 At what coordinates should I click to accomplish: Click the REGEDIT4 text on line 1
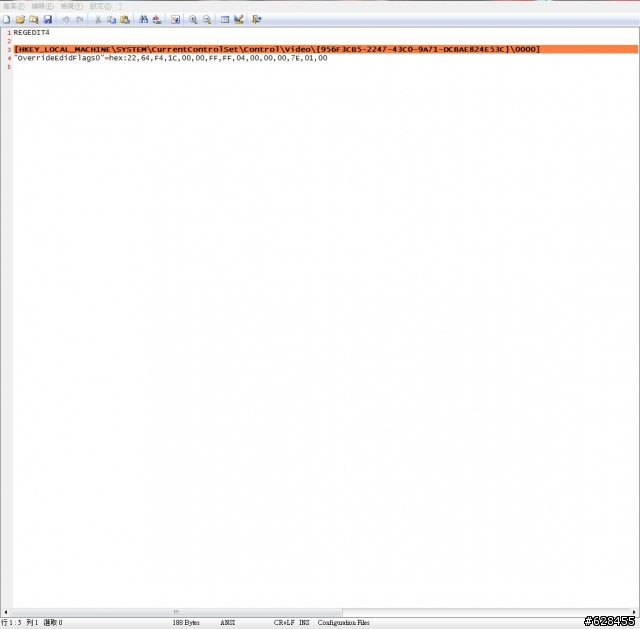(x=31, y=32)
